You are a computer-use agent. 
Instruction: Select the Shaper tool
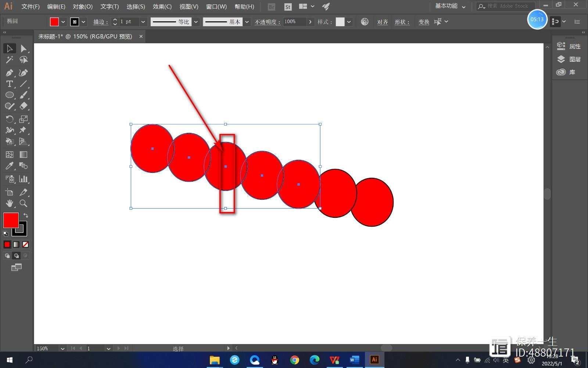[x=10, y=106]
